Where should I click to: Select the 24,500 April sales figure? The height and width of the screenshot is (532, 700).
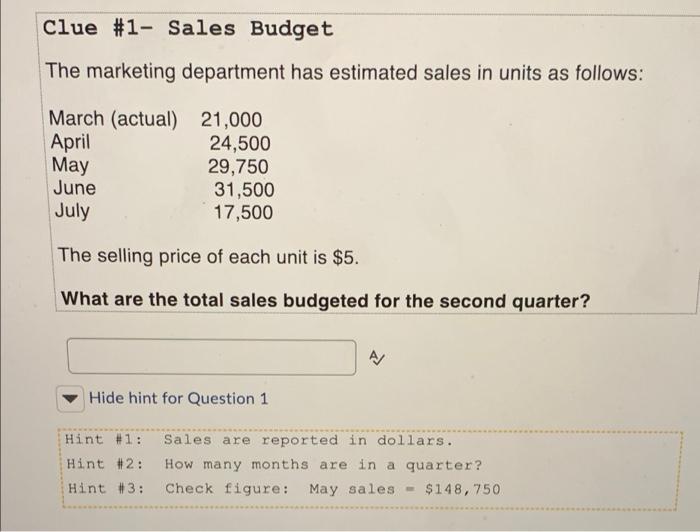pos(240,143)
